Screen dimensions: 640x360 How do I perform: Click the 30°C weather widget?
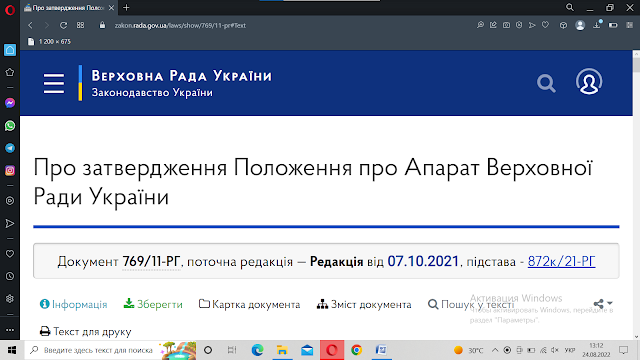pos(469,350)
